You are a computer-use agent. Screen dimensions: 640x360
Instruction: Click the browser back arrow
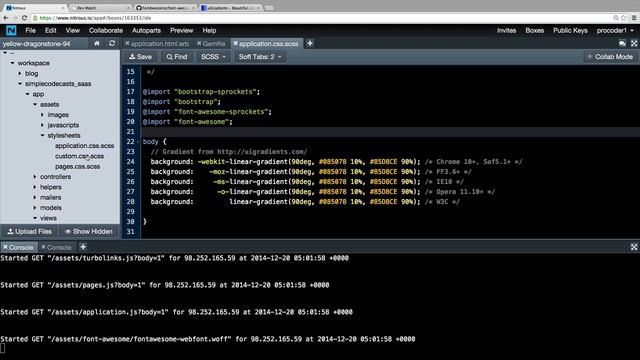[x=6, y=18]
